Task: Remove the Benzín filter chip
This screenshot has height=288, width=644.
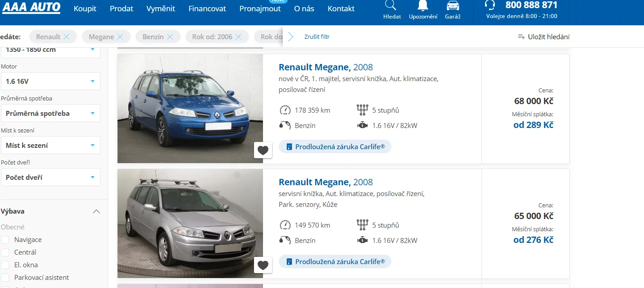Action: [x=170, y=37]
